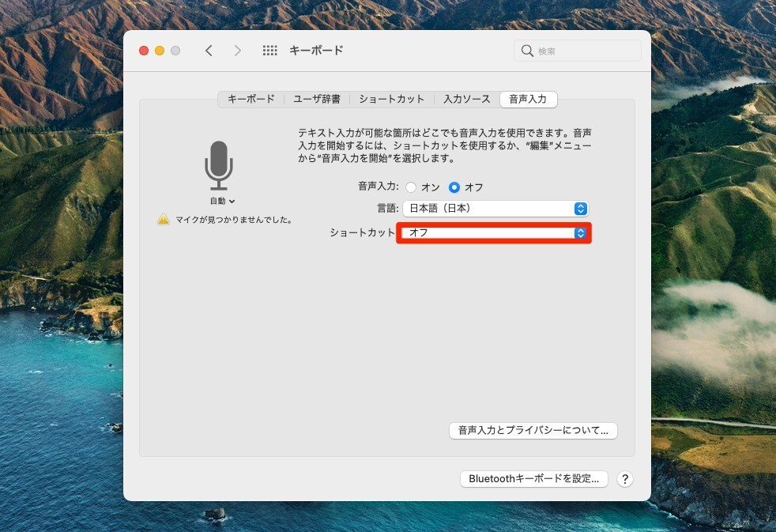This screenshot has width=776, height=532.
Task: Open help with the question mark button
Action: click(625, 479)
